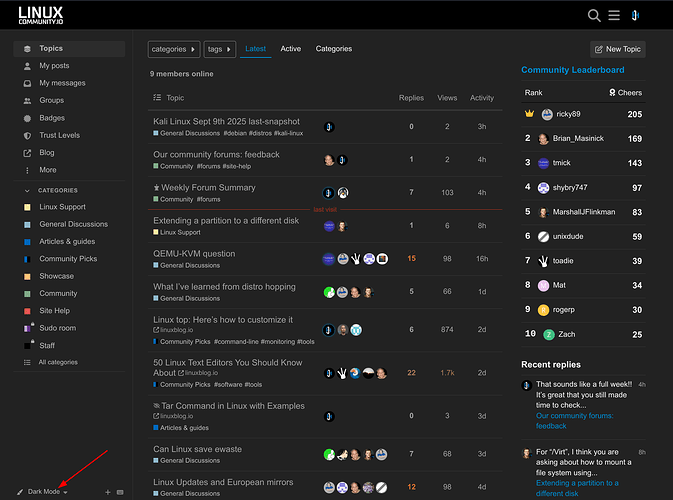Expand the More sidebar item
The image size is (673, 500).
[x=47, y=170]
